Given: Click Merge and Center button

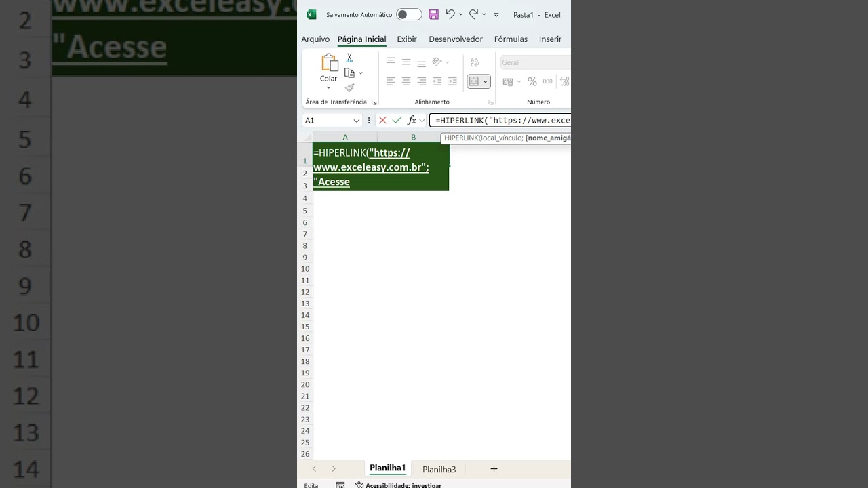Looking at the screenshot, I should tap(474, 81).
